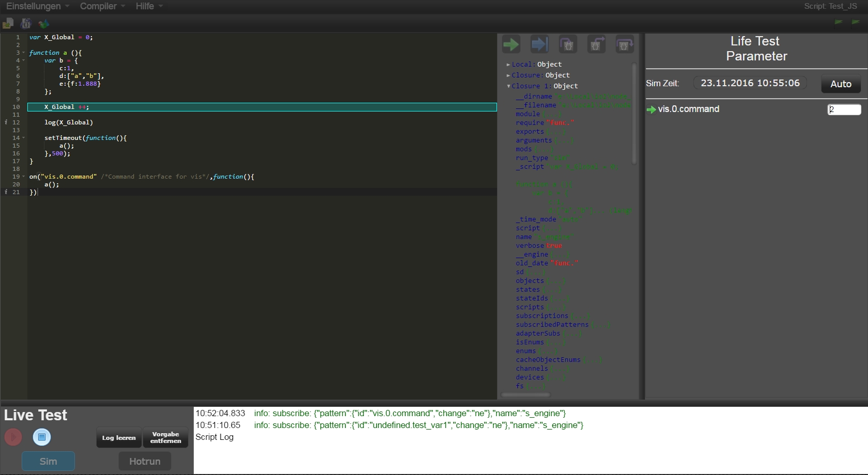The height and width of the screenshot is (475, 868).
Task: Collapse the Closure 1: Object node
Action: [508, 86]
